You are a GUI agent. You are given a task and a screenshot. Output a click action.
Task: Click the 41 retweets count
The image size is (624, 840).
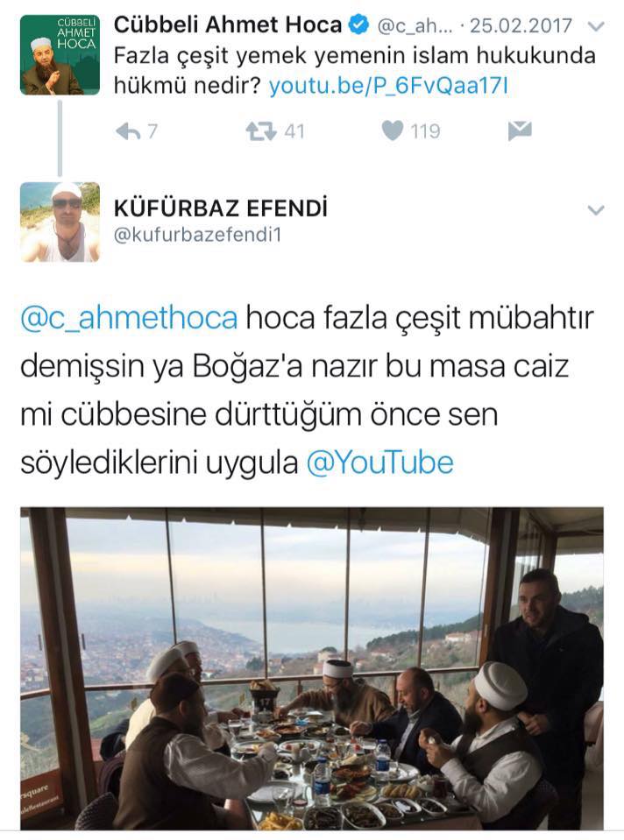coord(294,131)
